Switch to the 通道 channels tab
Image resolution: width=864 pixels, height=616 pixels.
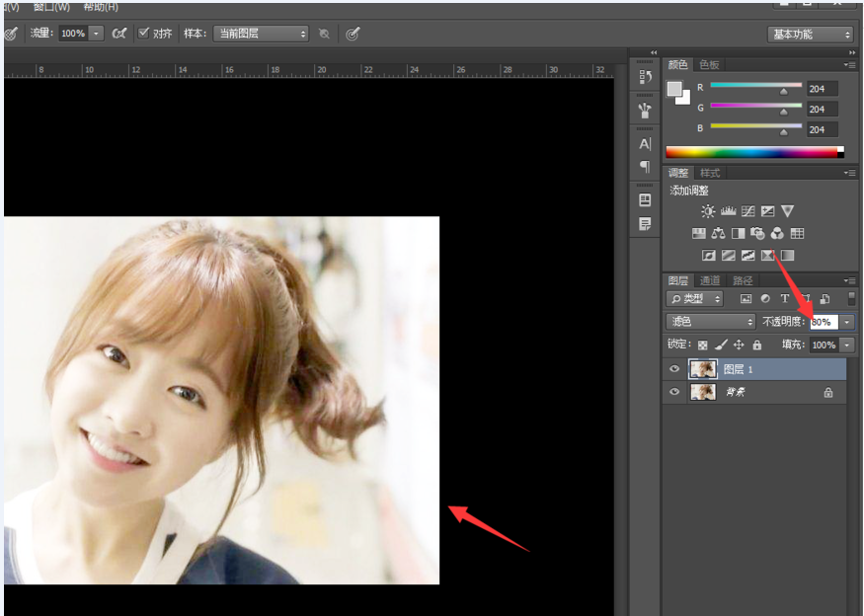(710, 281)
